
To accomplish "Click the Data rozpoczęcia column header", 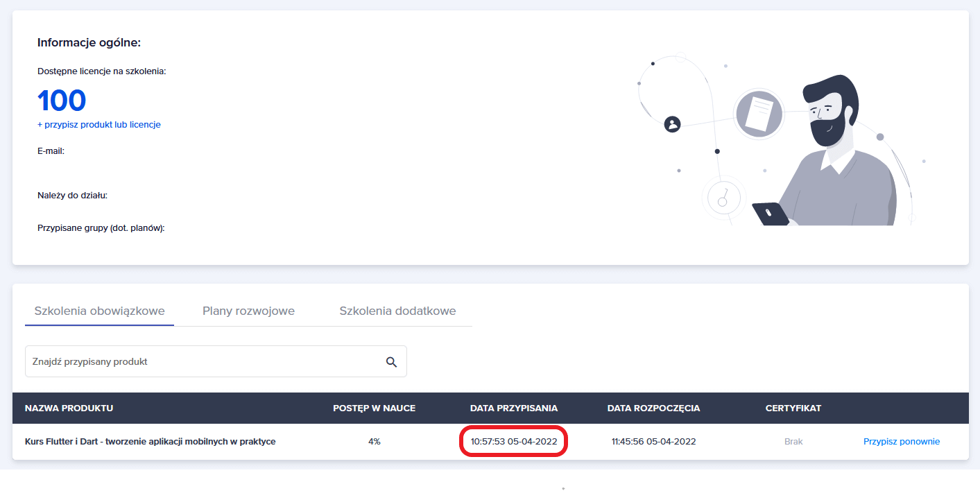I will 653,408.
